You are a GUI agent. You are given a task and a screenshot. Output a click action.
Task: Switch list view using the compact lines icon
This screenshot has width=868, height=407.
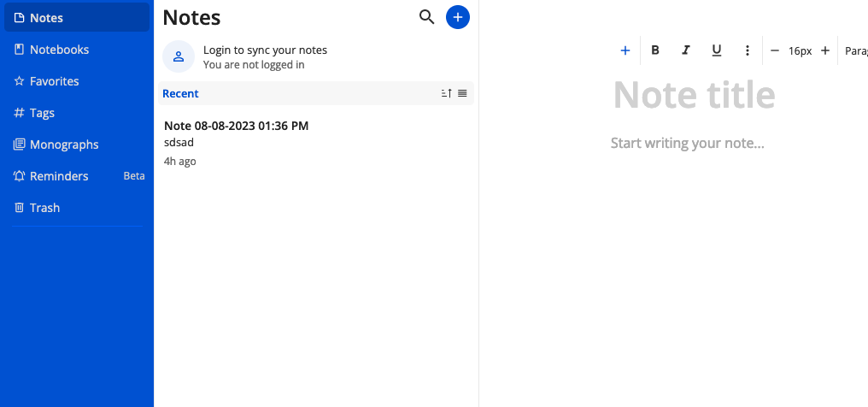point(462,93)
